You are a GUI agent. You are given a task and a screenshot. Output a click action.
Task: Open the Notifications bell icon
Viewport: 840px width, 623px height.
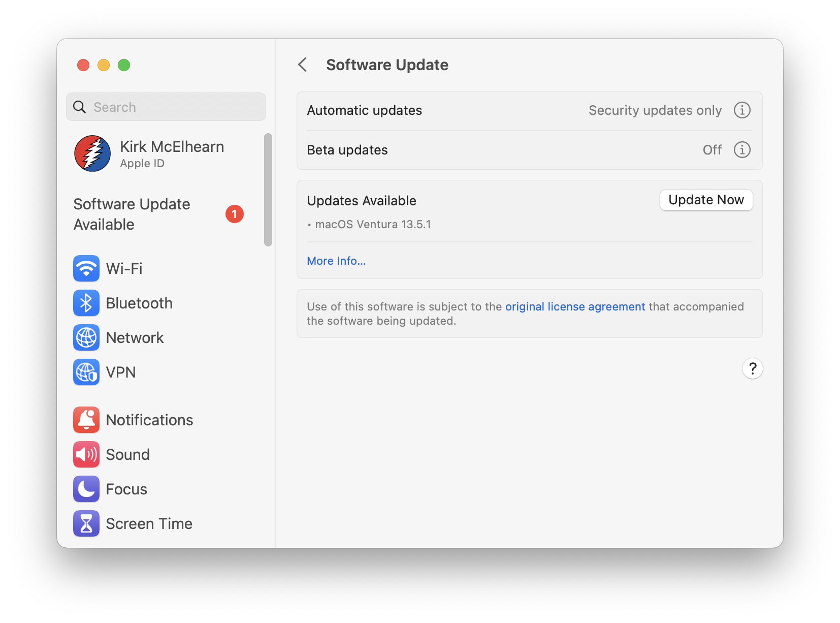click(x=86, y=420)
